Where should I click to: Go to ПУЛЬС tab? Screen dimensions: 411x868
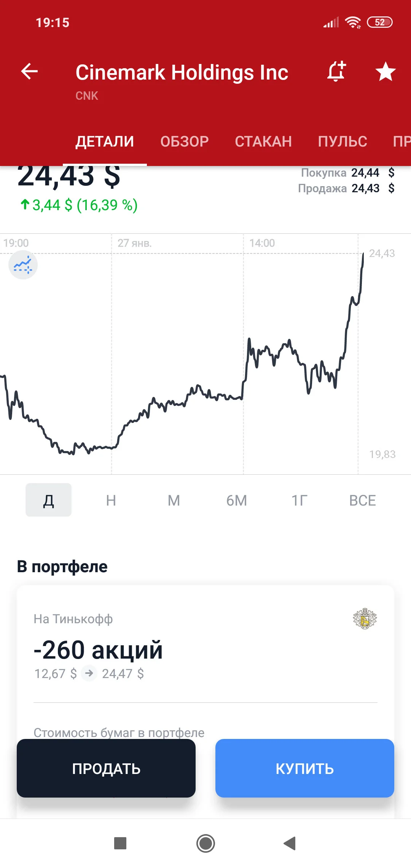(x=342, y=141)
